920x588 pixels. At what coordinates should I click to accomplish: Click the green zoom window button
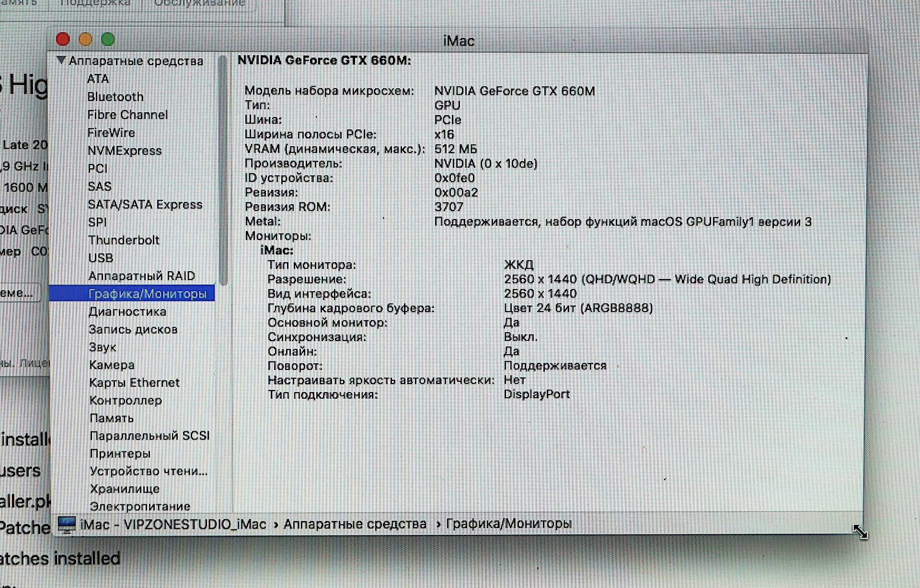108,39
